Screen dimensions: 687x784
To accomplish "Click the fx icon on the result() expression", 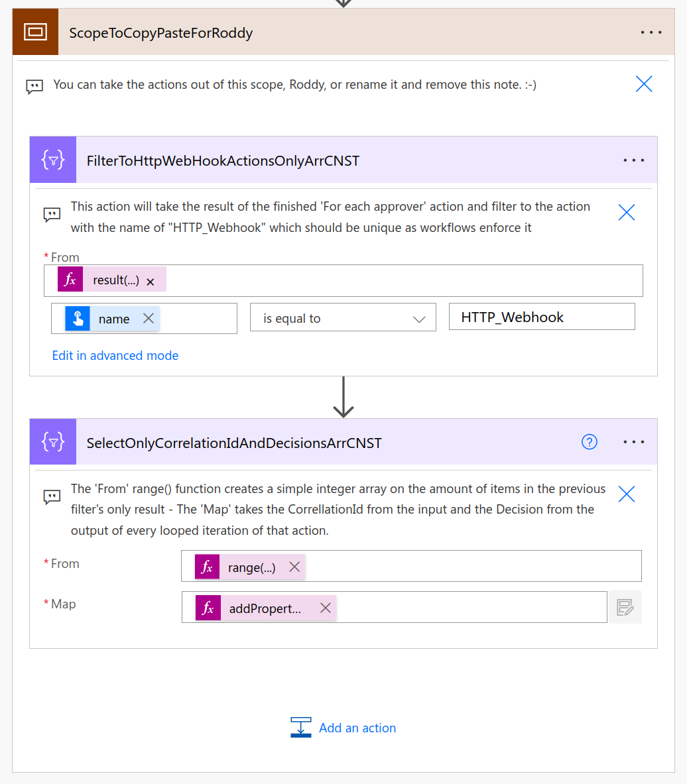I will (70, 278).
